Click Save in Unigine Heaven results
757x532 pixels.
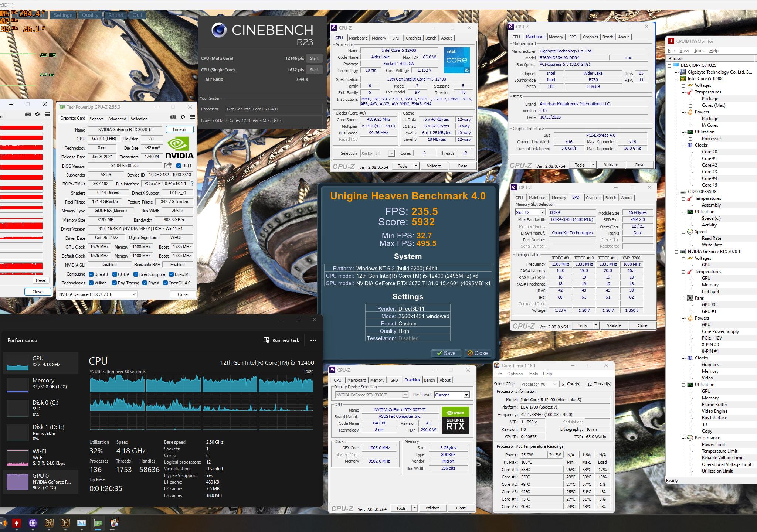(x=446, y=353)
